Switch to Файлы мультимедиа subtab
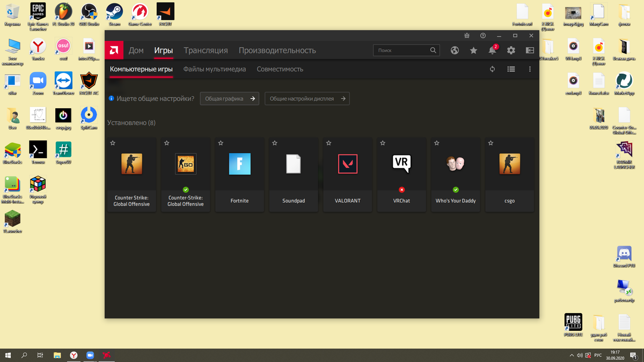 215,69
